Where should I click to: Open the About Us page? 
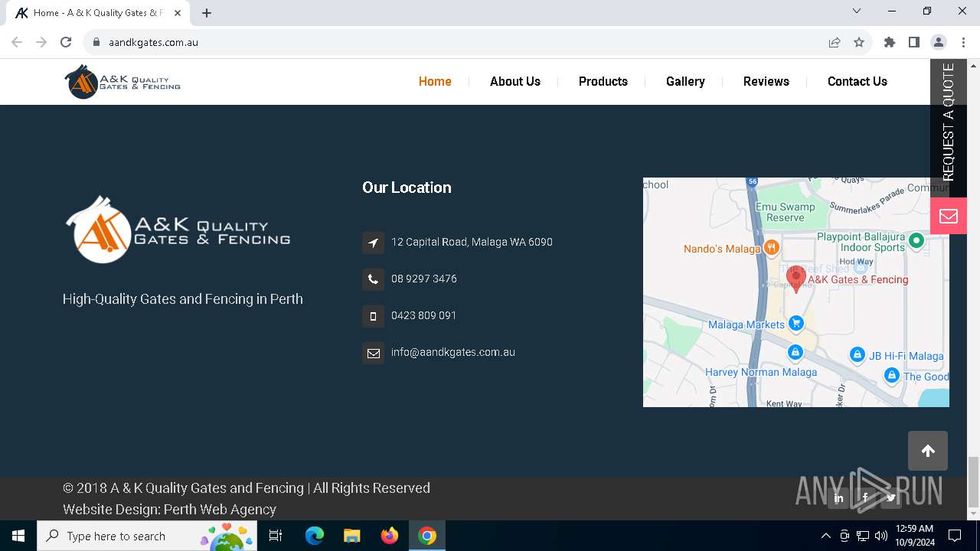515,81
